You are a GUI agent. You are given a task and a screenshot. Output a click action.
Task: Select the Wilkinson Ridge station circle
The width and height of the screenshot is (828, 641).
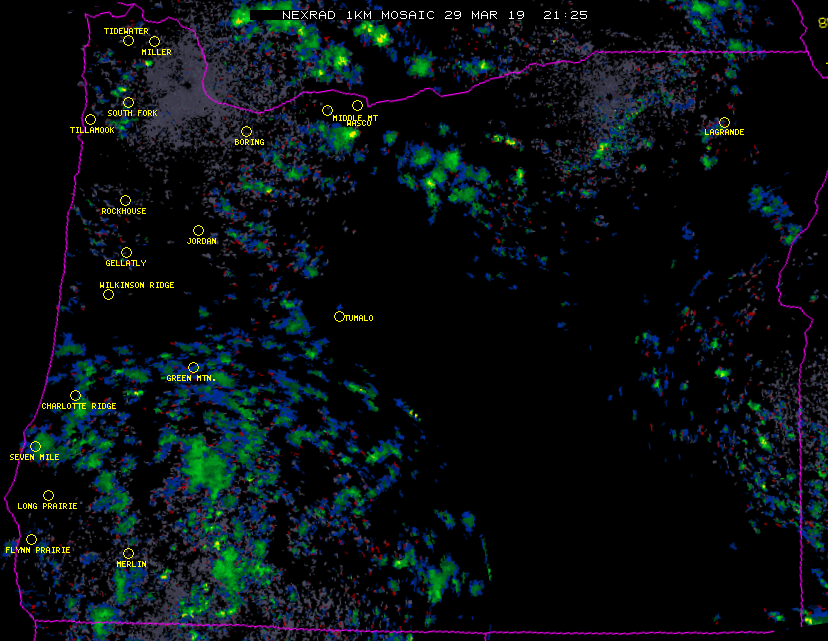108,295
